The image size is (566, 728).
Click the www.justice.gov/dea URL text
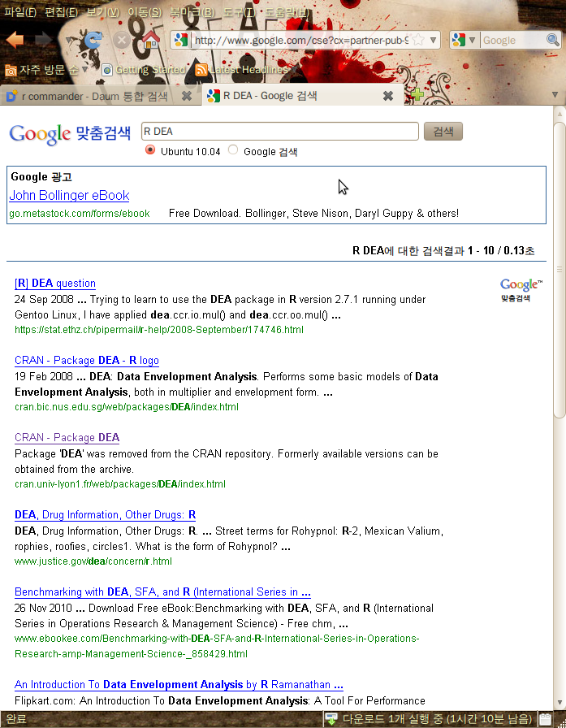pos(93,561)
